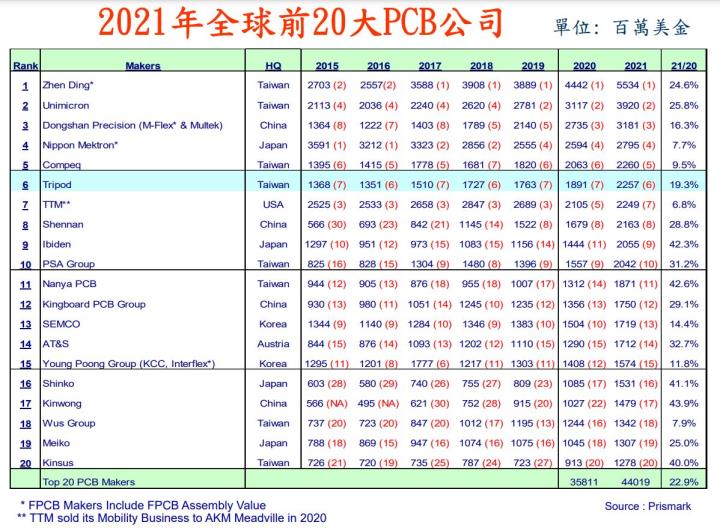Image resolution: width=720 pixels, height=528 pixels.
Task: Select Dongshan Precision (M-Flex* & Multek) cell
Action: (x=132, y=125)
